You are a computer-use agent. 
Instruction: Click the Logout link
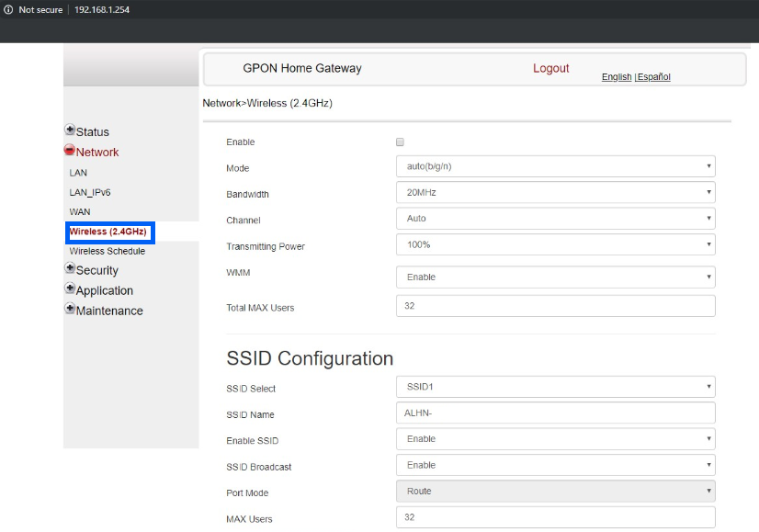pyautogui.click(x=550, y=68)
